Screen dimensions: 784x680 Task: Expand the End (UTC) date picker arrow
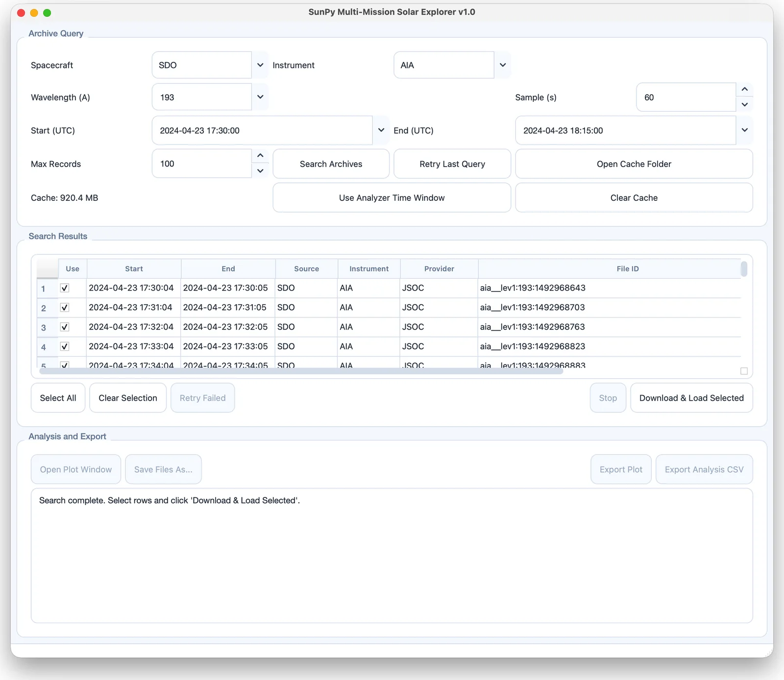point(744,130)
